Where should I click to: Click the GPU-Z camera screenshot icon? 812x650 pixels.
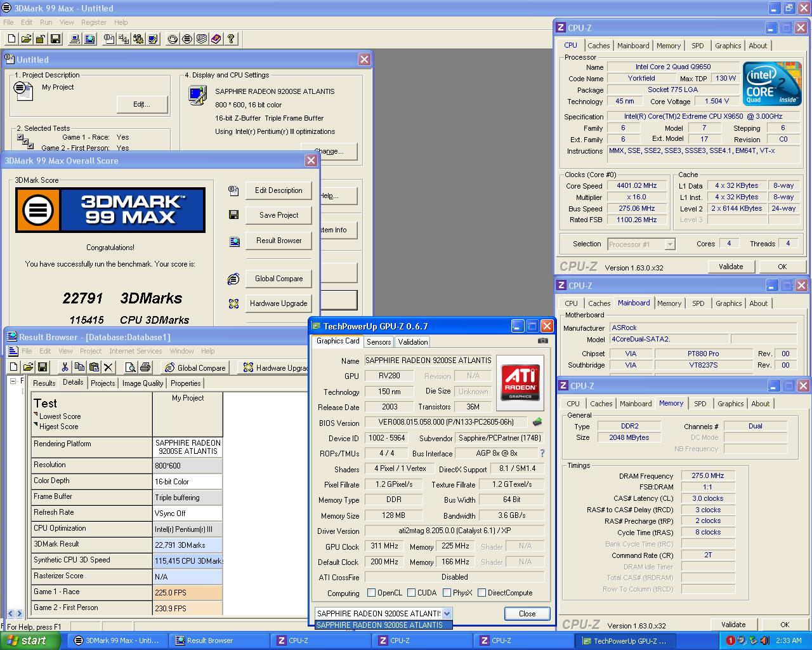click(x=543, y=341)
